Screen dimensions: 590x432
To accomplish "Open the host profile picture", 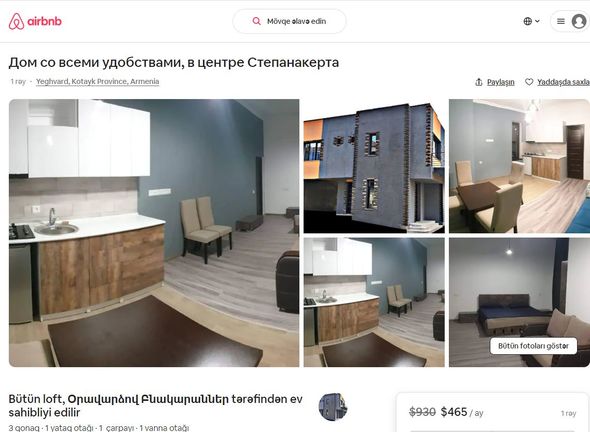I will click(x=333, y=407).
